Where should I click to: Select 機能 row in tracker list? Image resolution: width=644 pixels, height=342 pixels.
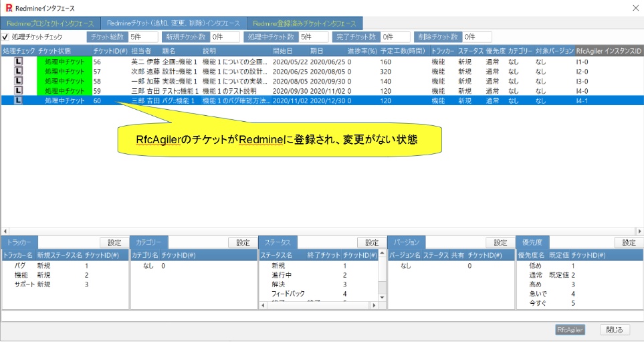66,275
